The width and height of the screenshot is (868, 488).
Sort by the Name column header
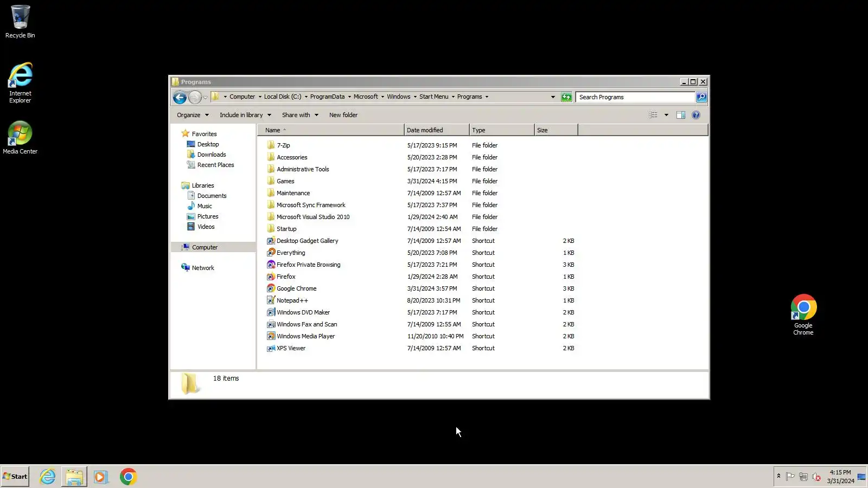point(331,130)
